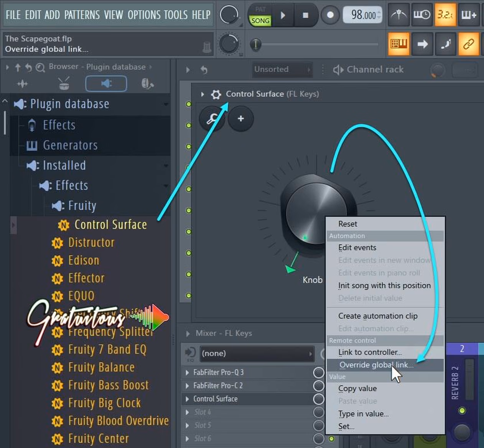
Task: Collapse Installed Effects folder arrow
Action: coord(166,185)
